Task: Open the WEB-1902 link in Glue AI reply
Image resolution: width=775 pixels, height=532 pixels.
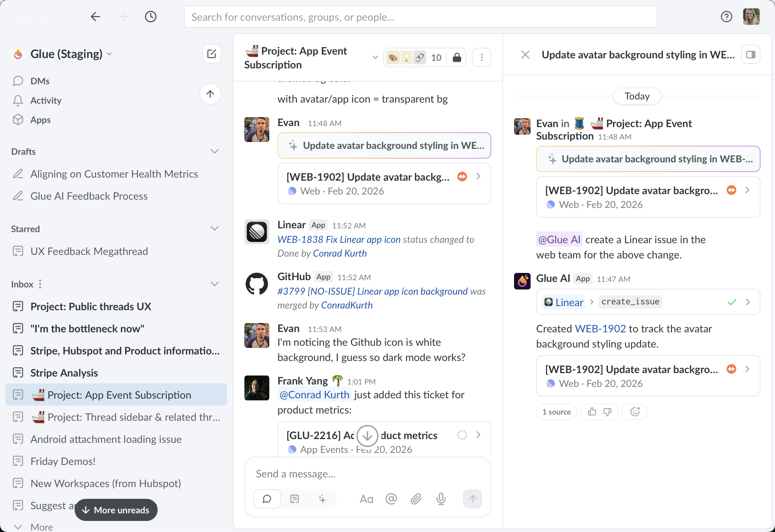Action: [600, 329]
